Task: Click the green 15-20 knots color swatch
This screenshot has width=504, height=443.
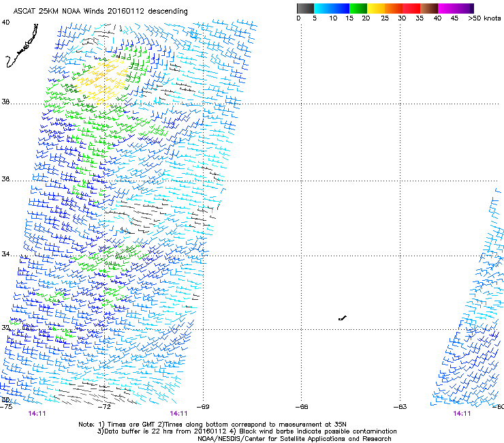Action: click(358, 8)
